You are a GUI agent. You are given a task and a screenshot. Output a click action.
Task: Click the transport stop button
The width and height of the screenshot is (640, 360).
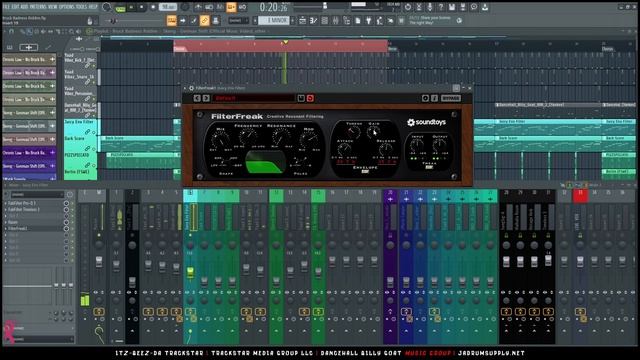(142, 7)
